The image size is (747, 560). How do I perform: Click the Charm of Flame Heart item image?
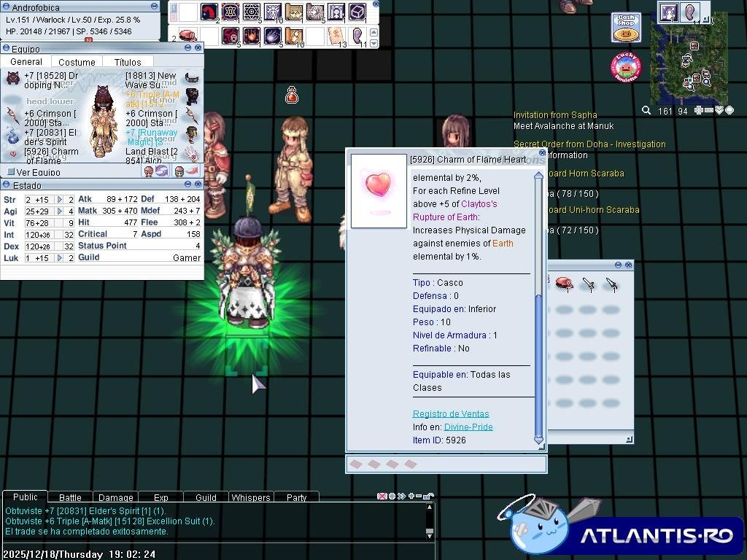379,190
